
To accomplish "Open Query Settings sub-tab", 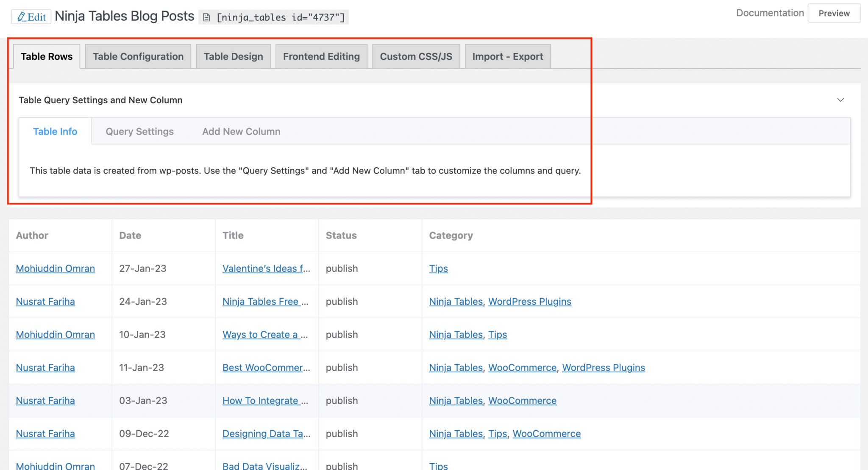I will pyautogui.click(x=139, y=132).
